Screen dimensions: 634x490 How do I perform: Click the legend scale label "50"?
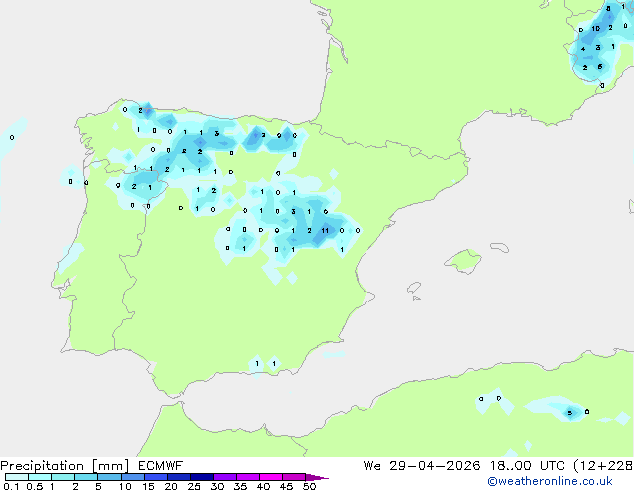tap(309, 486)
